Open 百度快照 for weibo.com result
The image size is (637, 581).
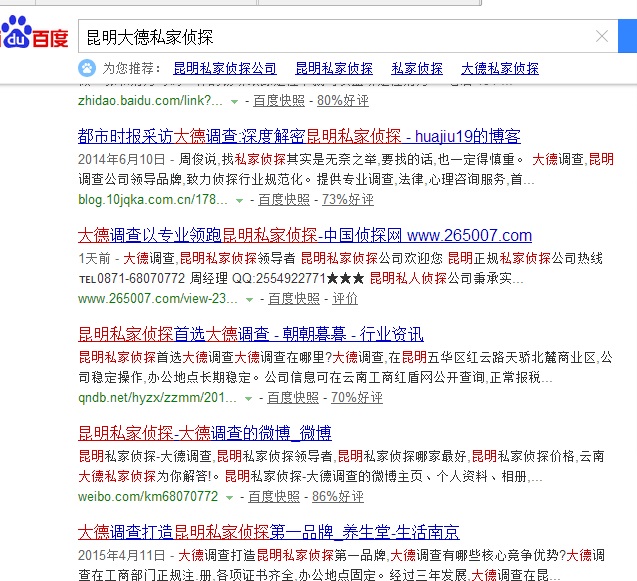coord(274,496)
